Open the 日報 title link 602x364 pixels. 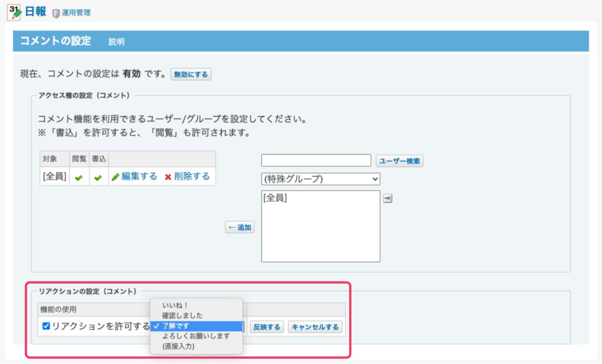(x=36, y=12)
